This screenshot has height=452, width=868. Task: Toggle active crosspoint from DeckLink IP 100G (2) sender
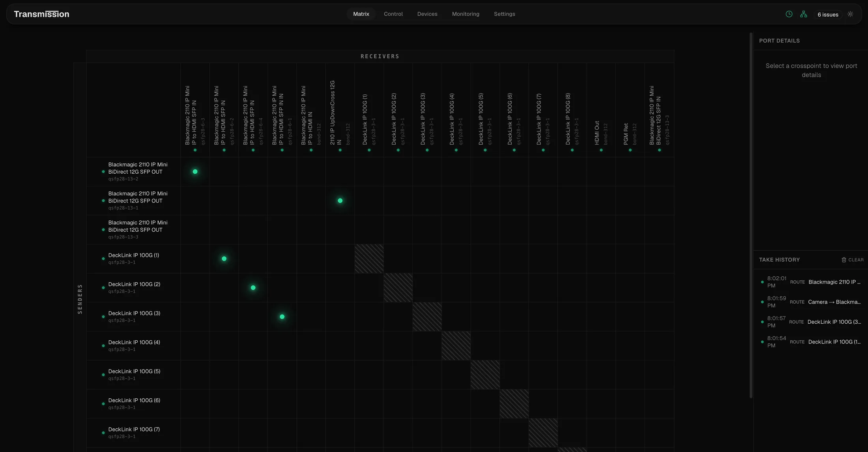253,288
